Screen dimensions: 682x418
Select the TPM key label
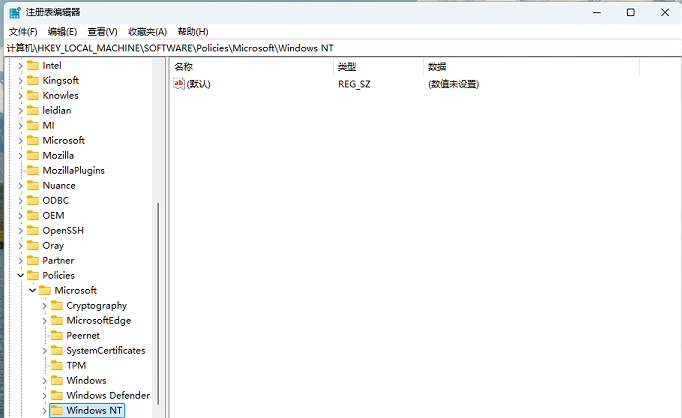pyautogui.click(x=76, y=366)
